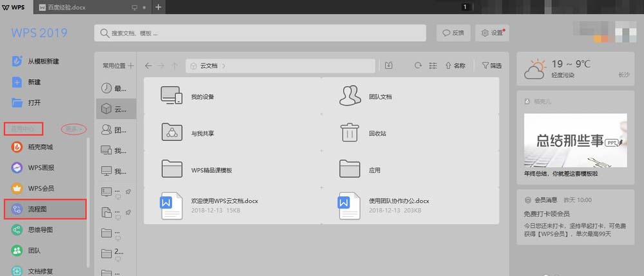This screenshot has height=276, width=644.
Task: Expand the chevron after 云文档 breadcrumb
Action: tap(223, 66)
